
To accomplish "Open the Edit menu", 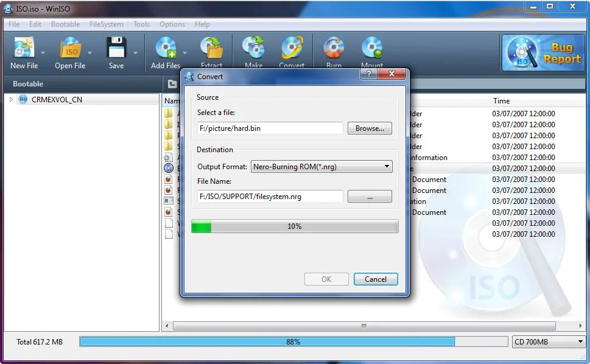I will click(35, 24).
